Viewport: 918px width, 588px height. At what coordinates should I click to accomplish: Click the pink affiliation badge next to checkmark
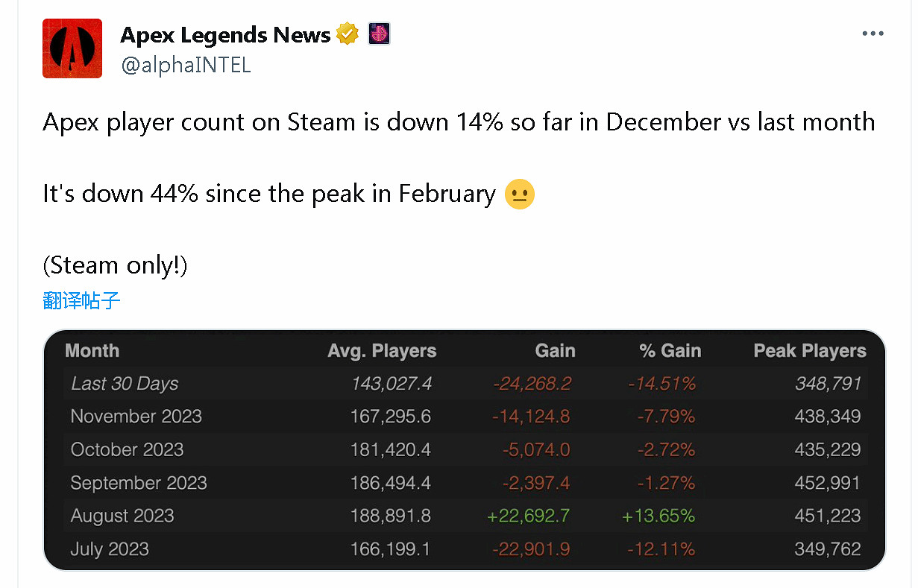click(x=380, y=34)
